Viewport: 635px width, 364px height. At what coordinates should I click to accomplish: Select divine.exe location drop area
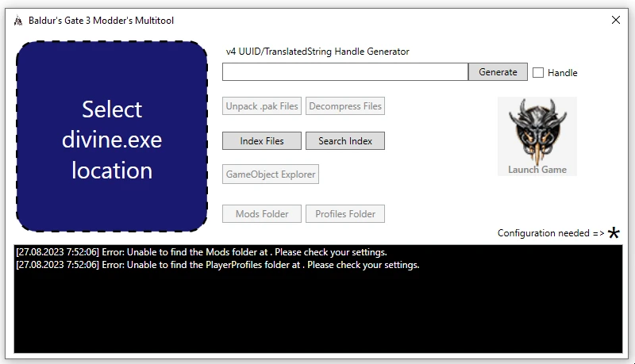(x=112, y=136)
